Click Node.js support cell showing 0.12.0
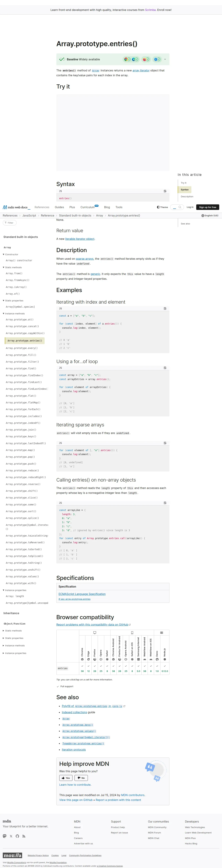The height and width of the screenshot is (868, 222). pyautogui.click(x=165, y=668)
